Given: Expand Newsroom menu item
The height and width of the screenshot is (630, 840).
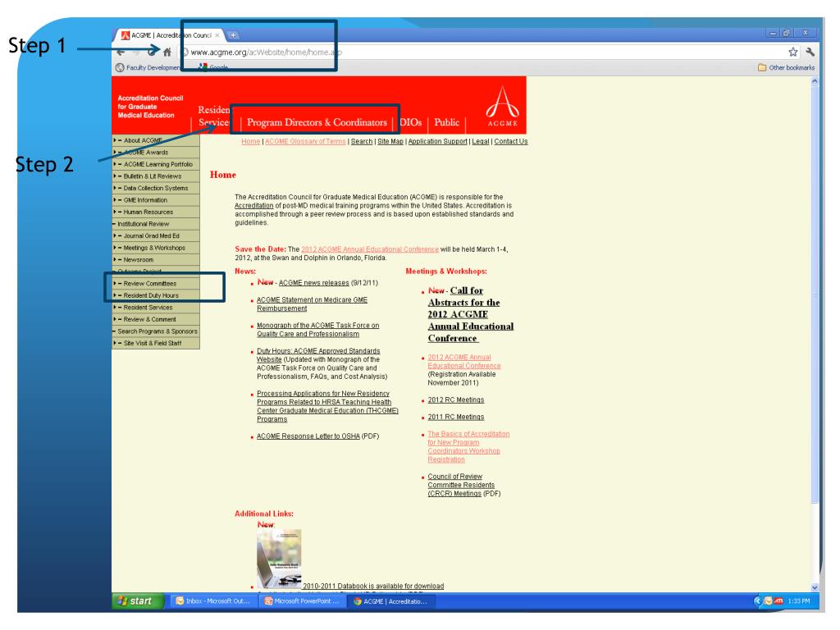Looking at the screenshot, I should tap(156, 260).
